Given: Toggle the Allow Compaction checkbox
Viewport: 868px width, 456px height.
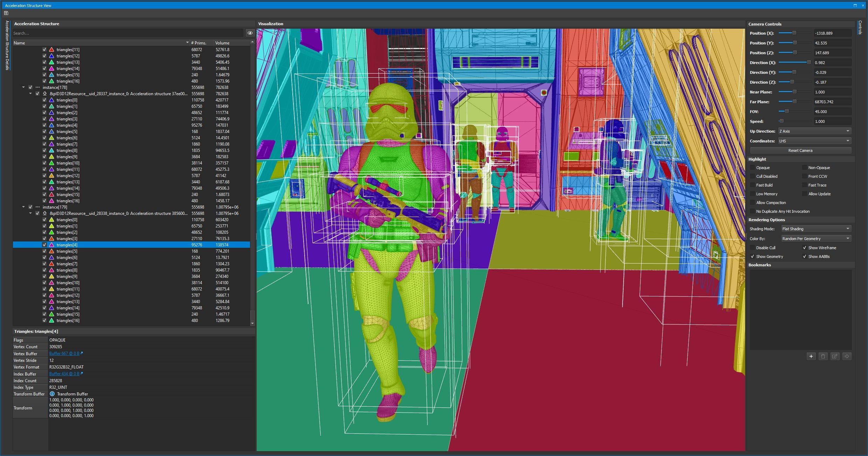Looking at the screenshot, I should coord(752,203).
